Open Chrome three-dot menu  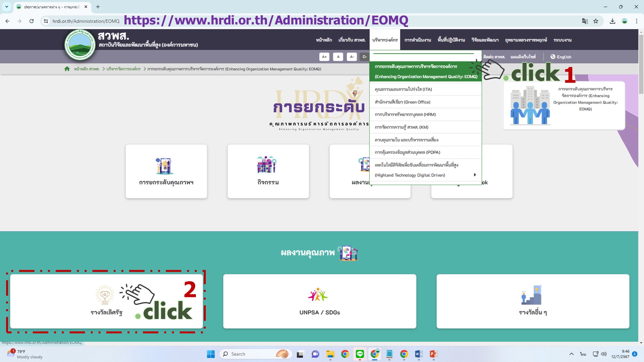tap(637, 21)
